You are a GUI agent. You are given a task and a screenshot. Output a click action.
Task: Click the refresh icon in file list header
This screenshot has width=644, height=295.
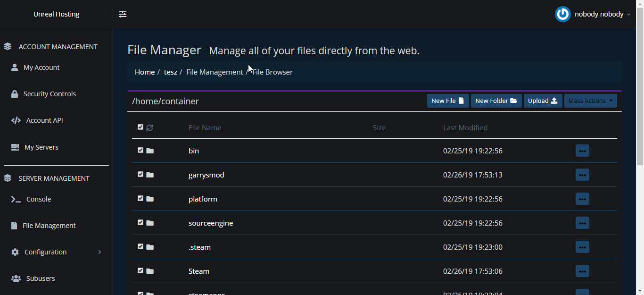click(150, 127)
